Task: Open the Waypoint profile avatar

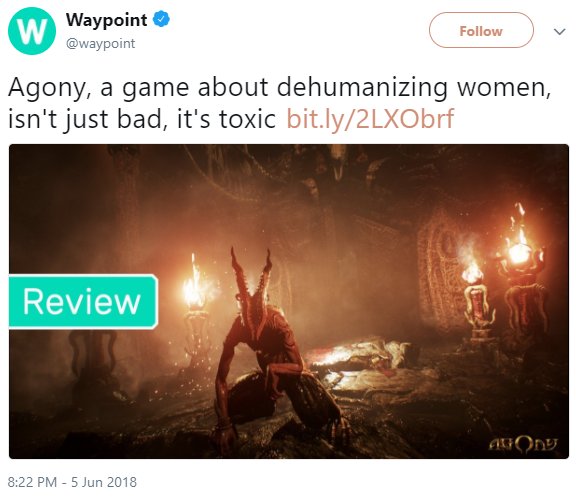Action: [x=32, y=31]
